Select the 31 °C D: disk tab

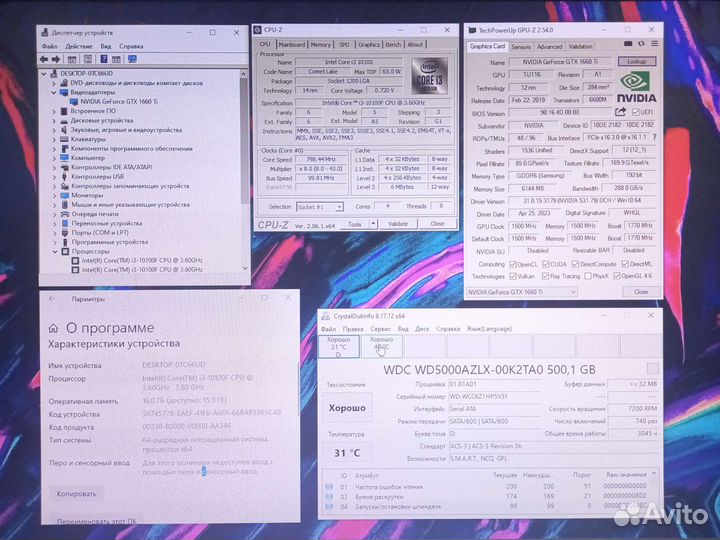click(x=339, y=347)
